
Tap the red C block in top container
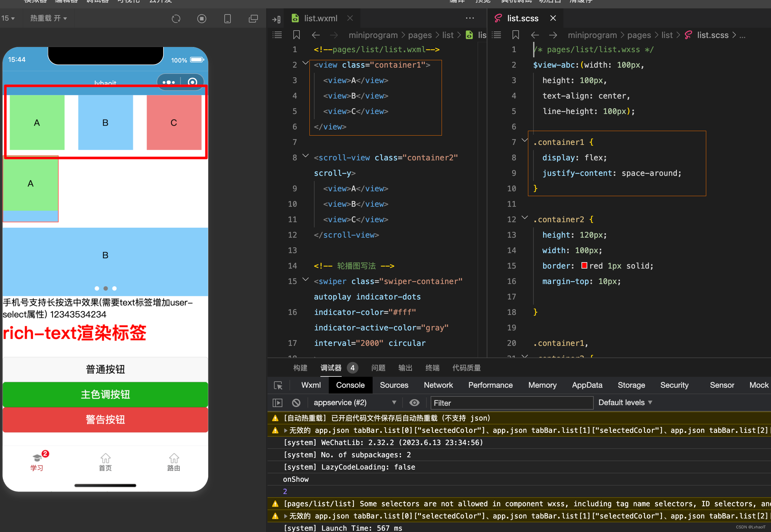point(174,122)
